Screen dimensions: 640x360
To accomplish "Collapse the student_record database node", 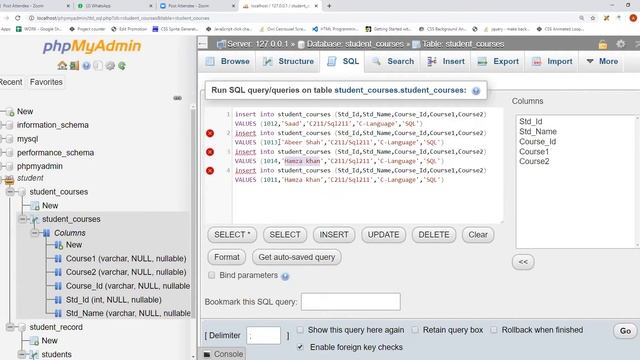I will point(10,327).
